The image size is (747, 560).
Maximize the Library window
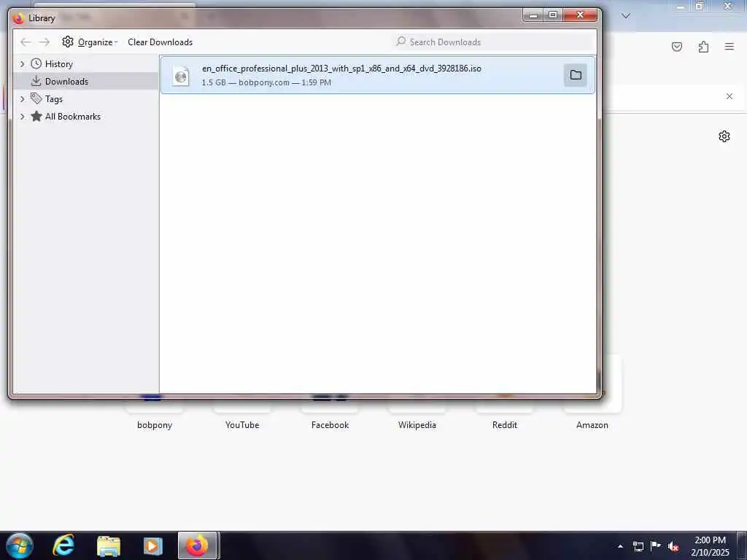[553, 15]
